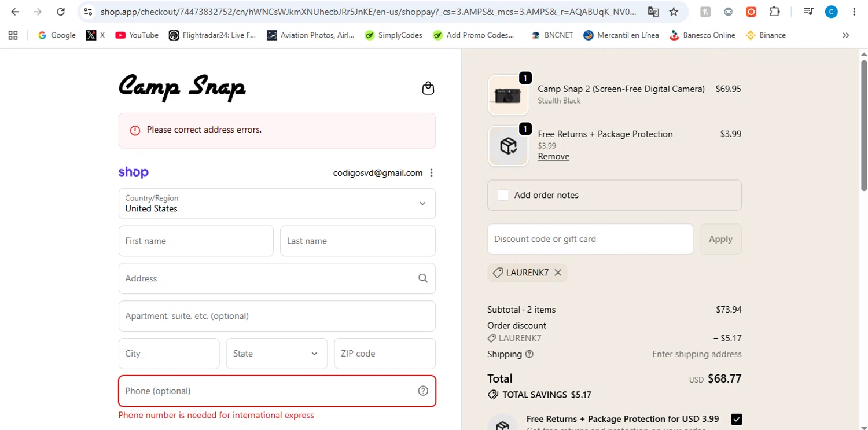868x430 pixels.
Task: Open Banesco Online bookmark
Action: point(702,35)
